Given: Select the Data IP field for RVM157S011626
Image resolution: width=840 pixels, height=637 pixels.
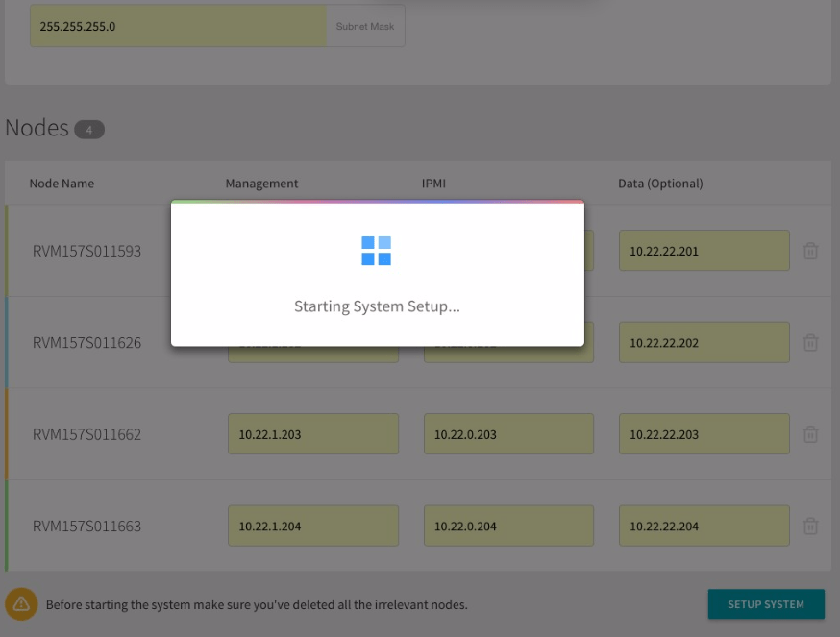Looking at the screenshot, I should click(704, 342).
